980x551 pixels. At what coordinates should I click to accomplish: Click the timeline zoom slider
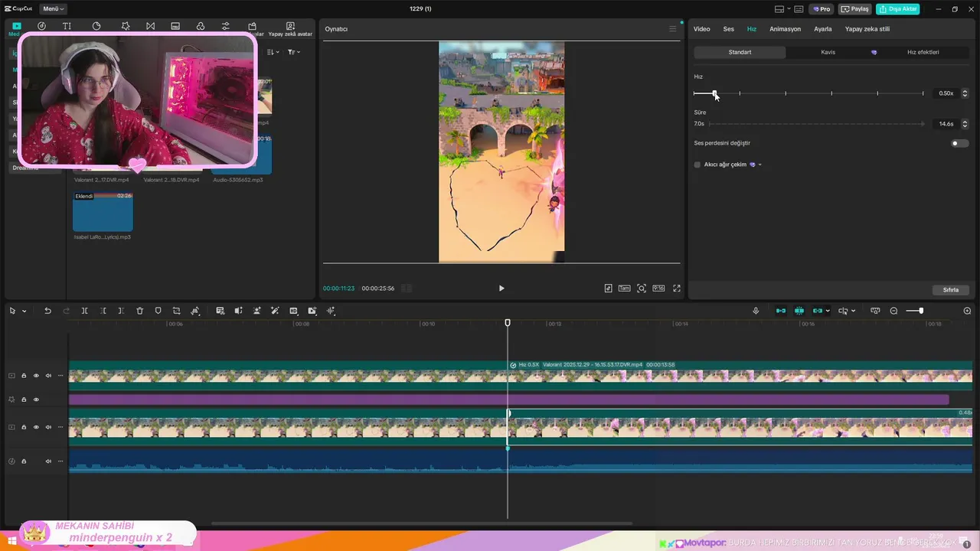915,311
